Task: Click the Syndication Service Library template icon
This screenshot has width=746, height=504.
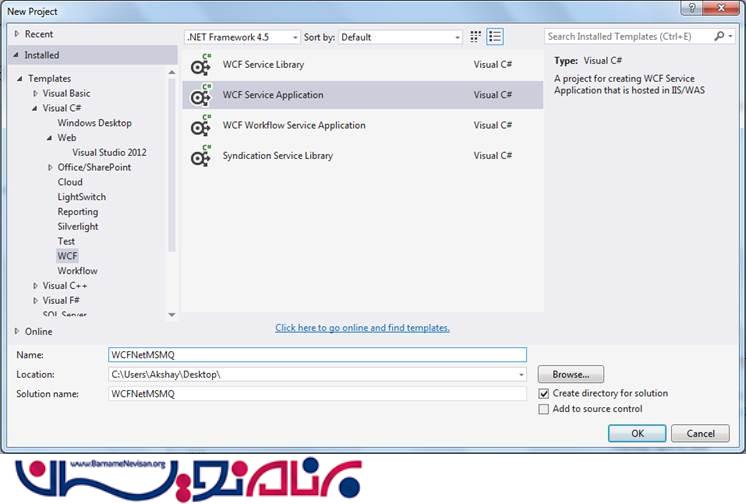Action: 201,156
